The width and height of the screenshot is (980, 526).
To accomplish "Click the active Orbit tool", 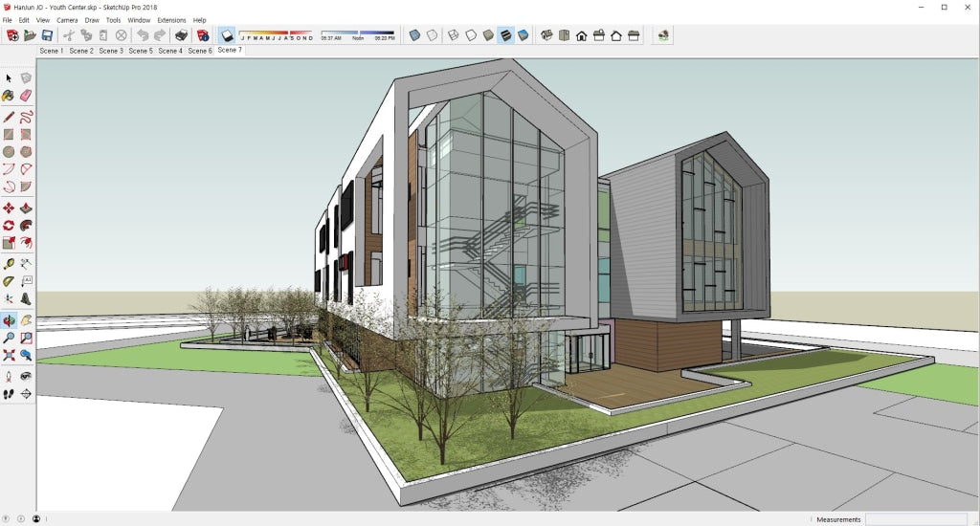I will (x=9, y=320).
